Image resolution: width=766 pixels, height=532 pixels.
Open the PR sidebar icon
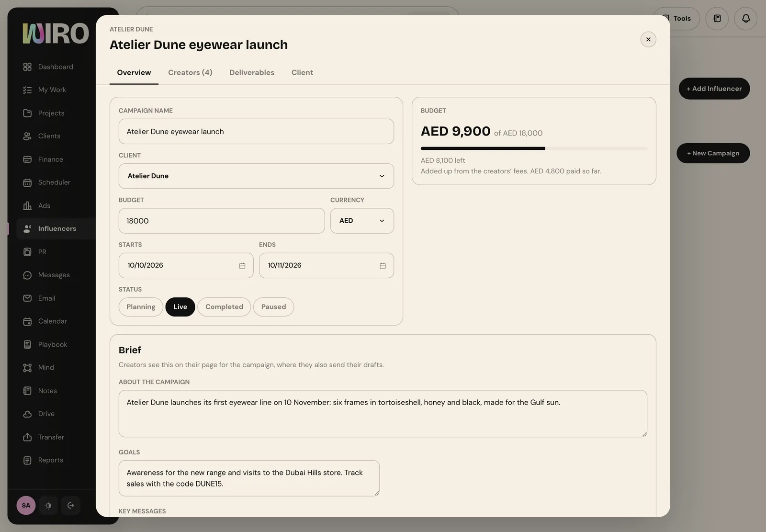[x=27, y=252]
